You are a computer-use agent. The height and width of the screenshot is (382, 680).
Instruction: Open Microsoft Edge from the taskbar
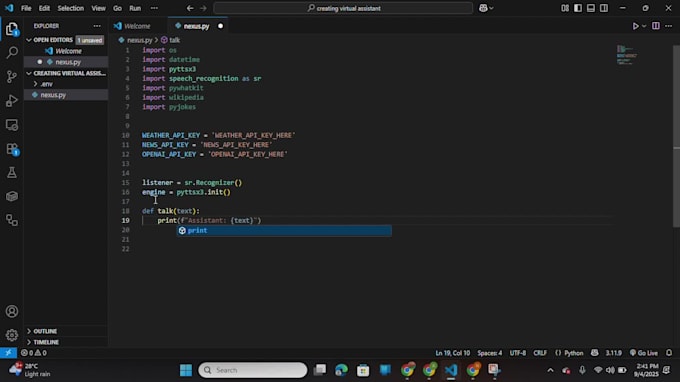point(341,370)
